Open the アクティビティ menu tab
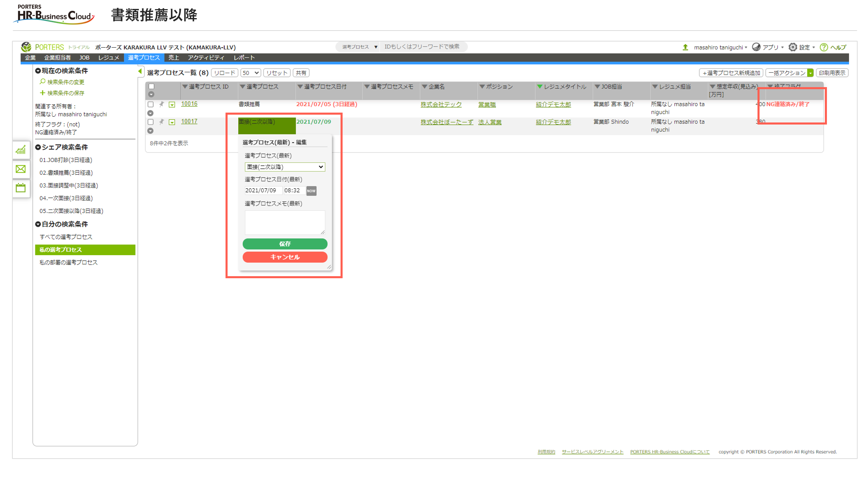The height and width of the screenshot is (487, 868). (206, 58)
